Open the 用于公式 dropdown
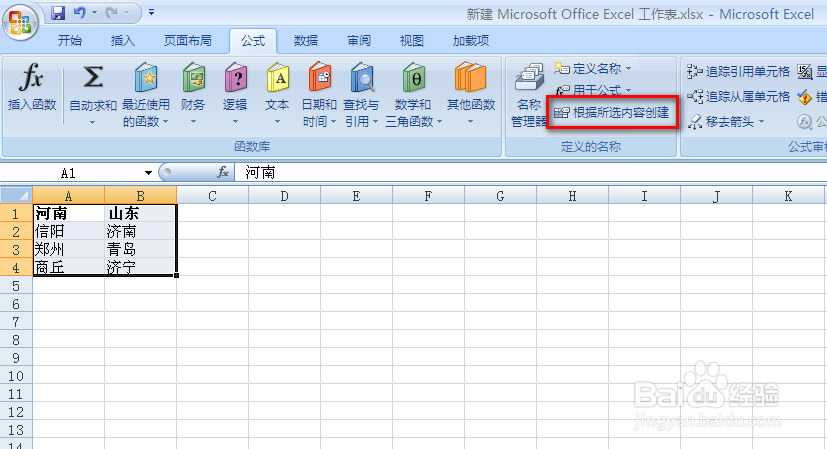 click(x=592, y=90)
